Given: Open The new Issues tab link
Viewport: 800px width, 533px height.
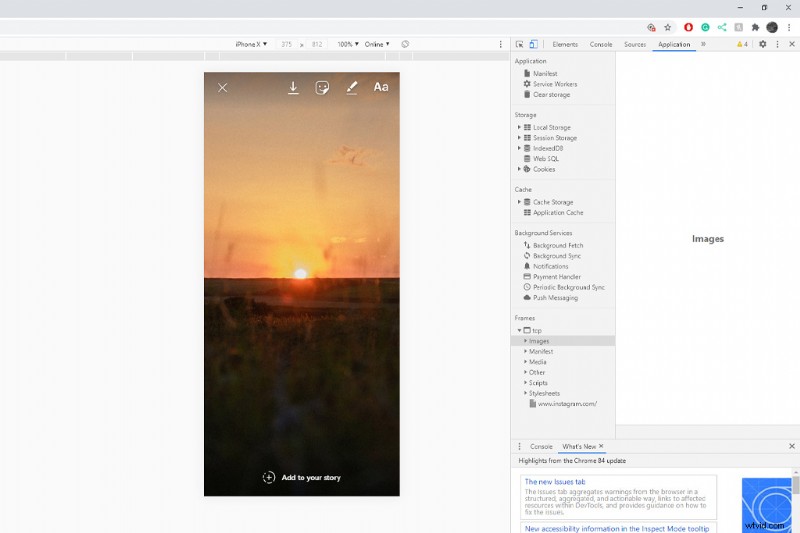Looking at the screenshot, I should (555, 481).
